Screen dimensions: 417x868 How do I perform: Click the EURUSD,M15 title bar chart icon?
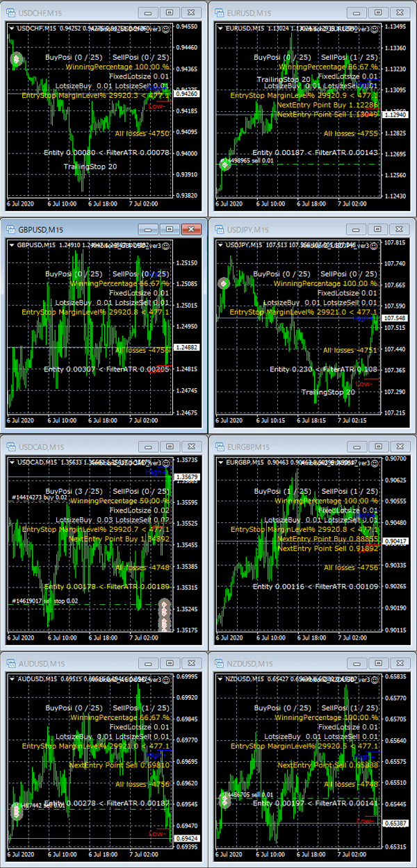point(218,12)
